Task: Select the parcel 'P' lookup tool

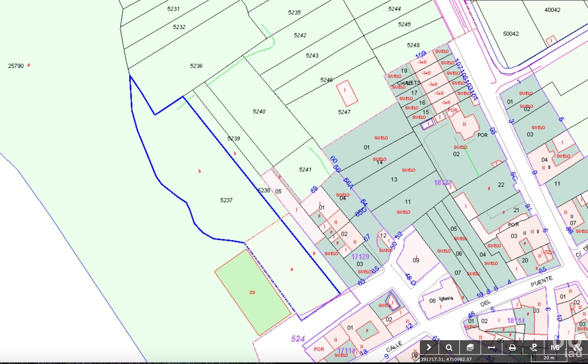Action: [x=533, y=347]
